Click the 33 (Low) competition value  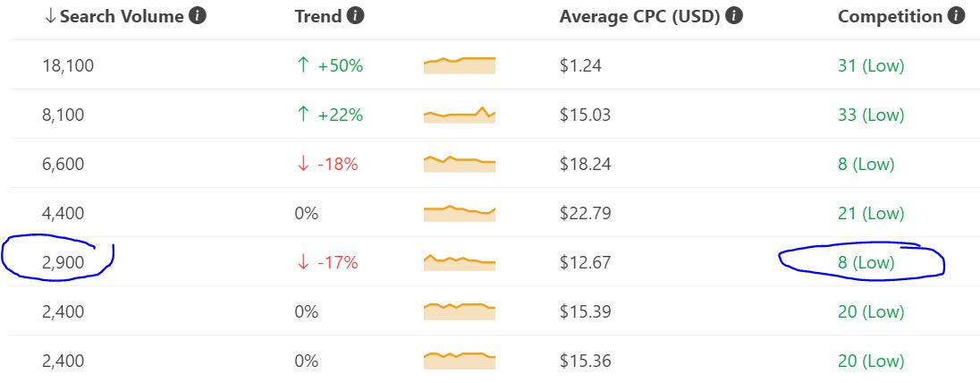(x=871, y=115)
